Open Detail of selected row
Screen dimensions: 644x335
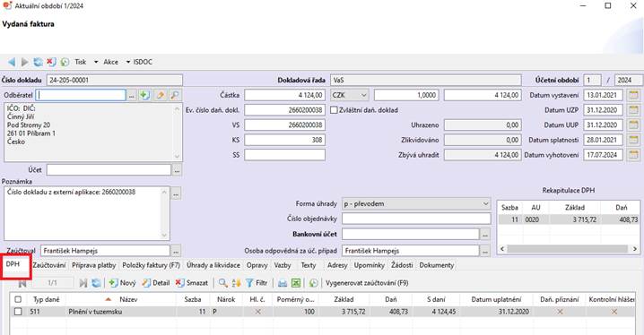[156, 283]
